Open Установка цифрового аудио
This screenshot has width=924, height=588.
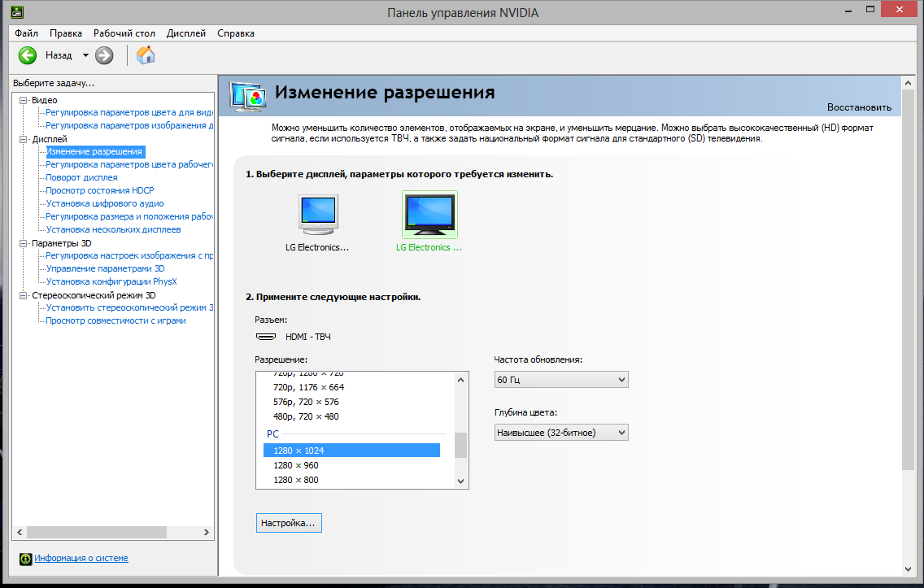105,203
